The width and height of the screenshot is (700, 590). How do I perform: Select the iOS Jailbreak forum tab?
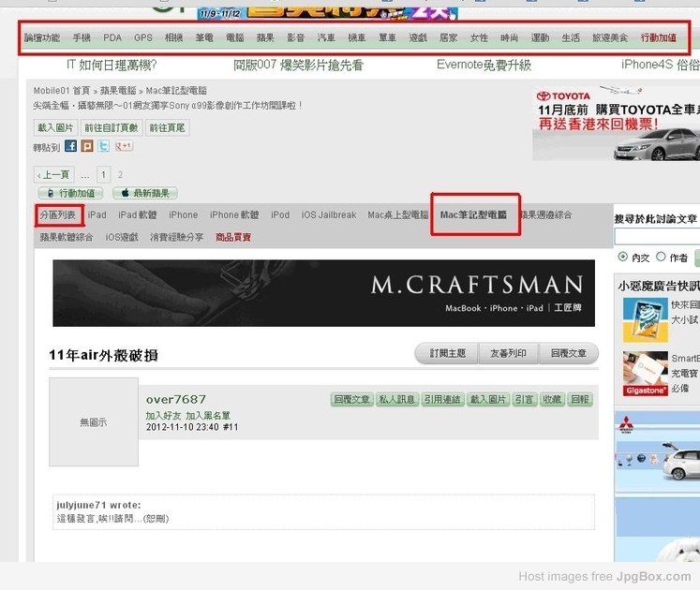[328, 214]
